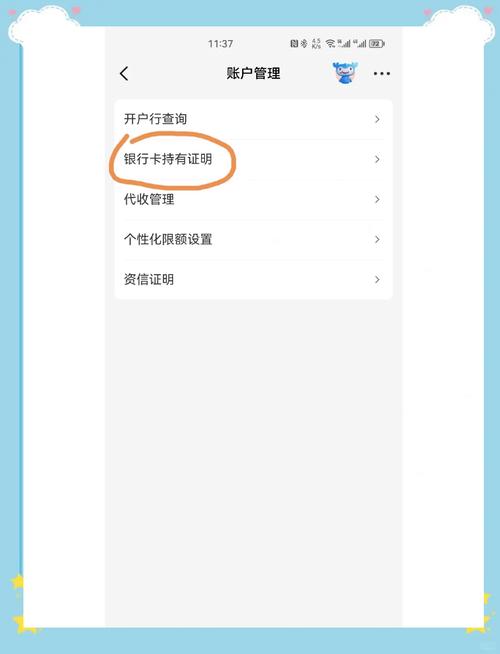
Task: Expand the chevron beside 代收管理
Action: pos(377,199)
